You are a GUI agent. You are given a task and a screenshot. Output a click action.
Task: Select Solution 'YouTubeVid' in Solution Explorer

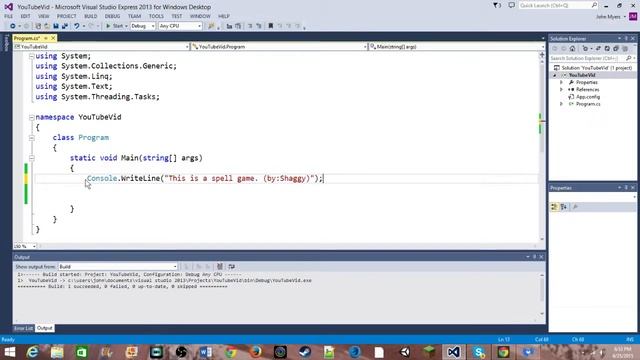[x=593, y=68]
